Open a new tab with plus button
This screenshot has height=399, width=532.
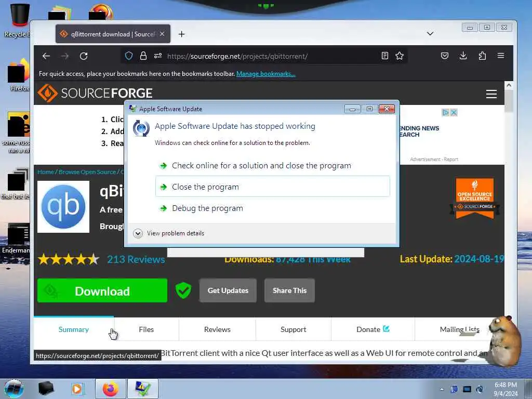182,34
